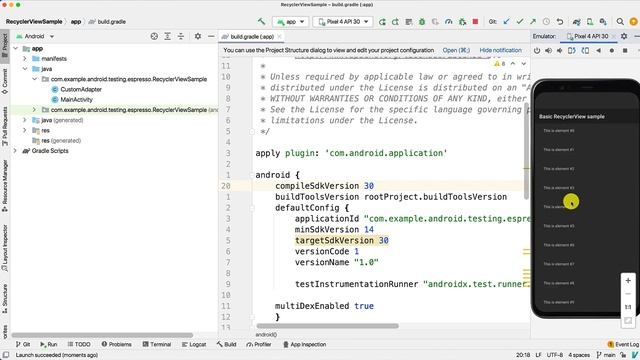Viewport: 640px width, 360px height.
Task: Click the emulator Rotate Right icon
Action: (585, 51)
